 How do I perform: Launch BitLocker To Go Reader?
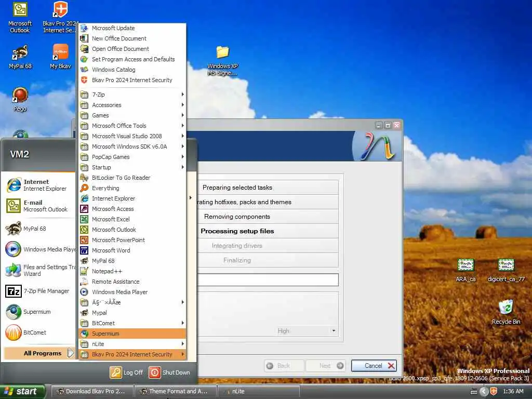pyautogui.click(x=132, y=178)
